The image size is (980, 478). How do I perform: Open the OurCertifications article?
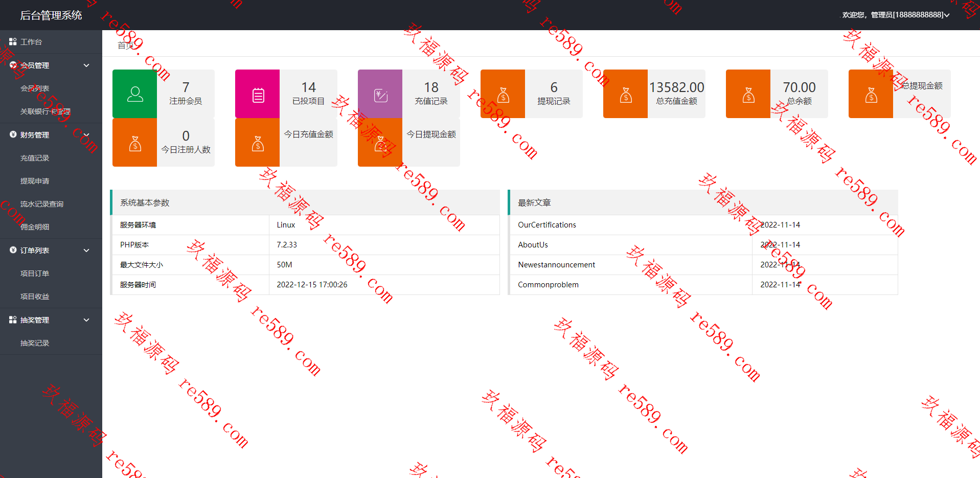pos(547,225)
